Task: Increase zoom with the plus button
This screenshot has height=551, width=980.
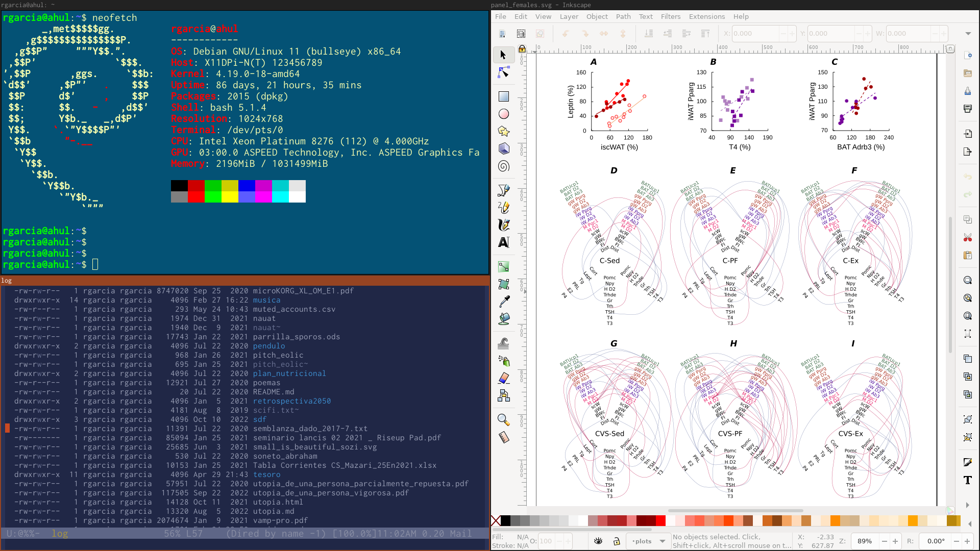Action: pyautogui.click(x=895, y=541)
